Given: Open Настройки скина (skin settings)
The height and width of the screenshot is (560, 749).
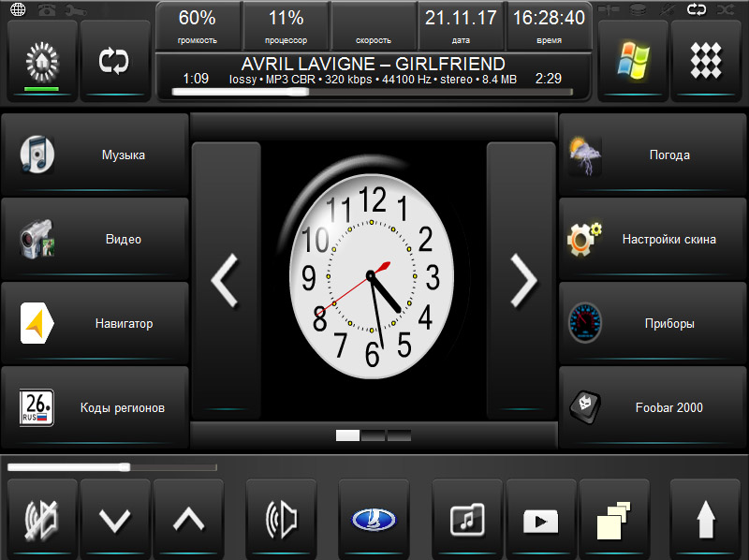Looking at the screenshot, I should click(x=653, y=240).
